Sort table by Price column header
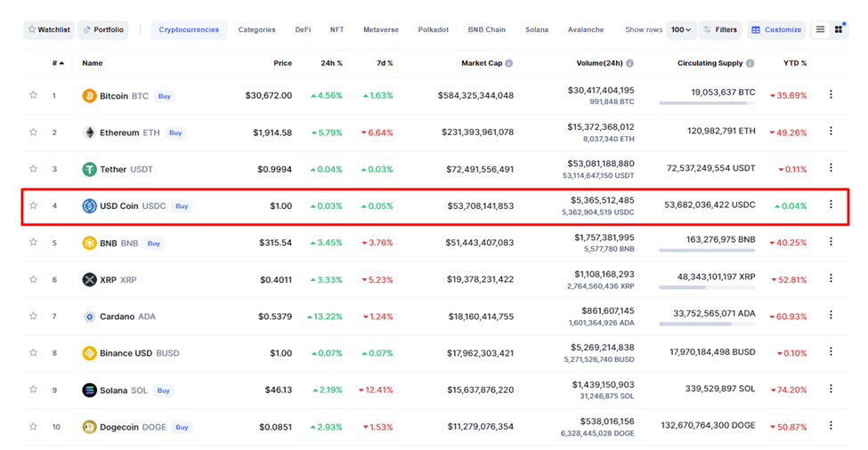Image resolution: width=868 pixels, height=450 pixels. pos(282,63)
